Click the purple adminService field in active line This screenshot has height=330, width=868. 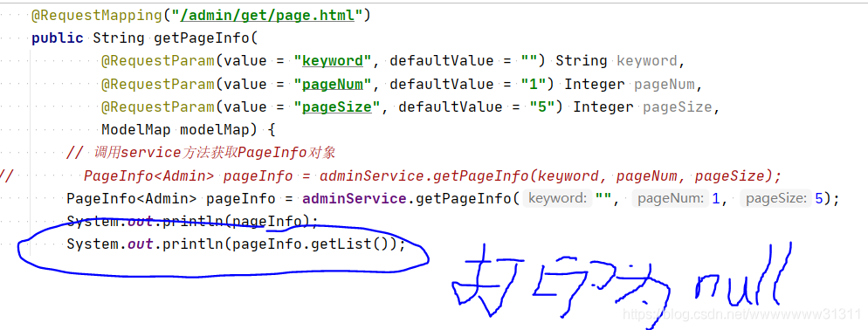click(x=355, y=198)
